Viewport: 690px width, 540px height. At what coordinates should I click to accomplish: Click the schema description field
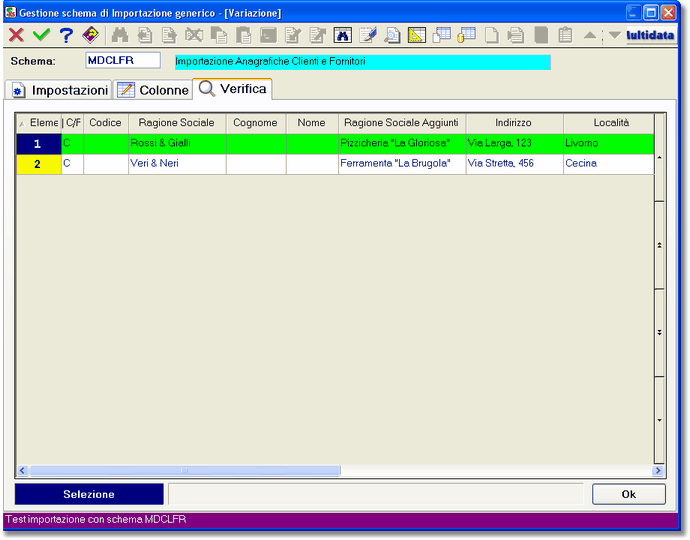(x=363, y=62)
